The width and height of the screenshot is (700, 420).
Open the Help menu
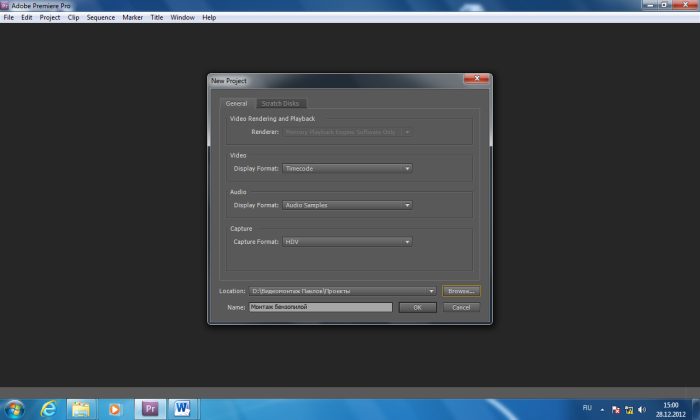tap(209, 17)
